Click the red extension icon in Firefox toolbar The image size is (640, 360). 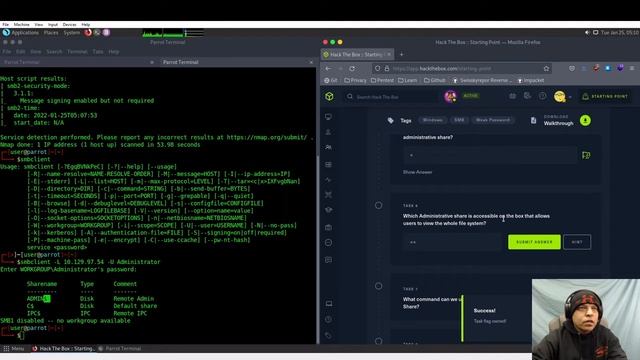point(596,69)
